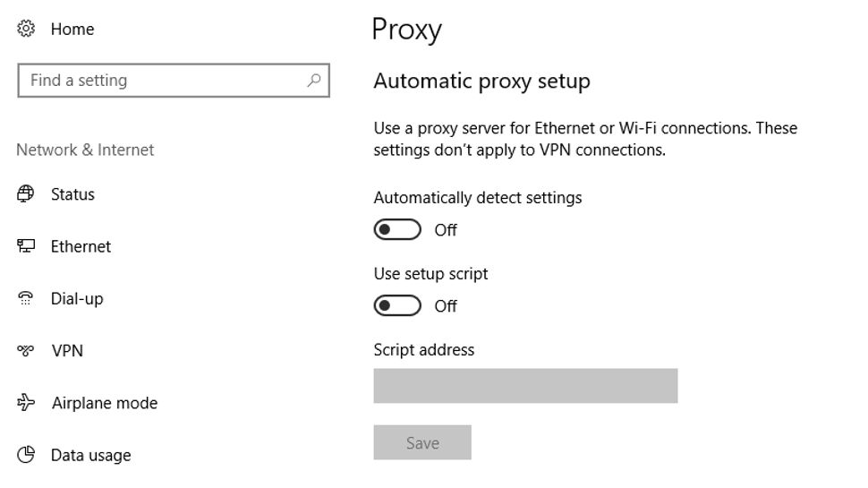This screenshot has width=868, height=488.
Task: Click the Status globe icon
Action: 26,194
